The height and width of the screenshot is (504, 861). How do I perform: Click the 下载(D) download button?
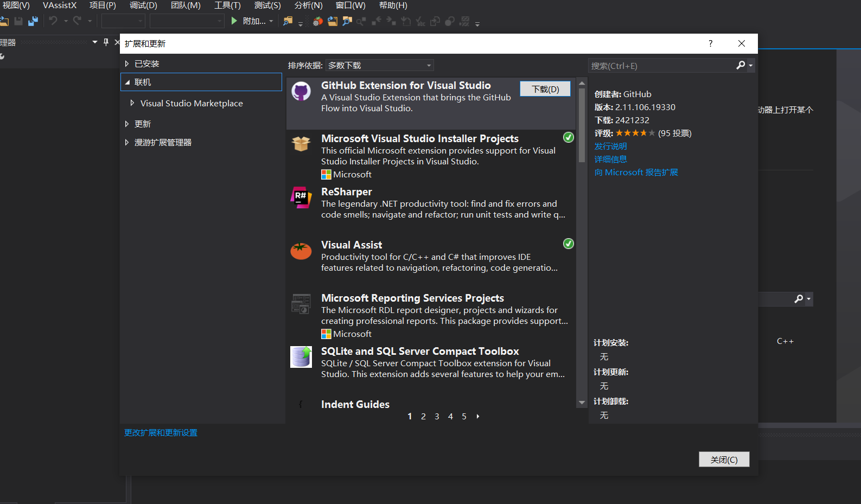coord(545,89)
